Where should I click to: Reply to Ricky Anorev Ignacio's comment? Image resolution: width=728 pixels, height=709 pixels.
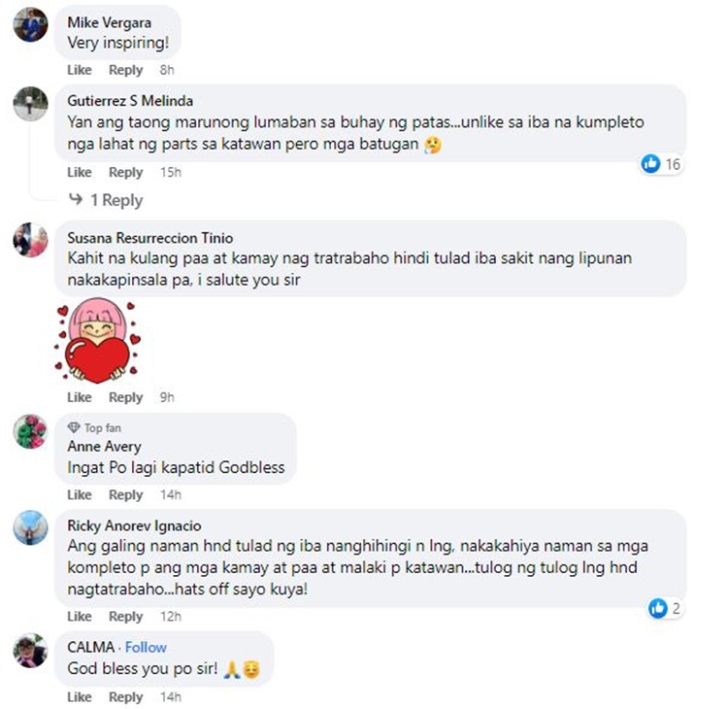(x=126, y=617)
